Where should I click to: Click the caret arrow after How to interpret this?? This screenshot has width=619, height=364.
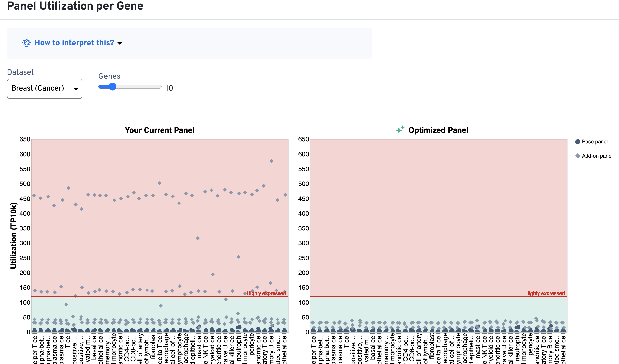pos(120,44)
